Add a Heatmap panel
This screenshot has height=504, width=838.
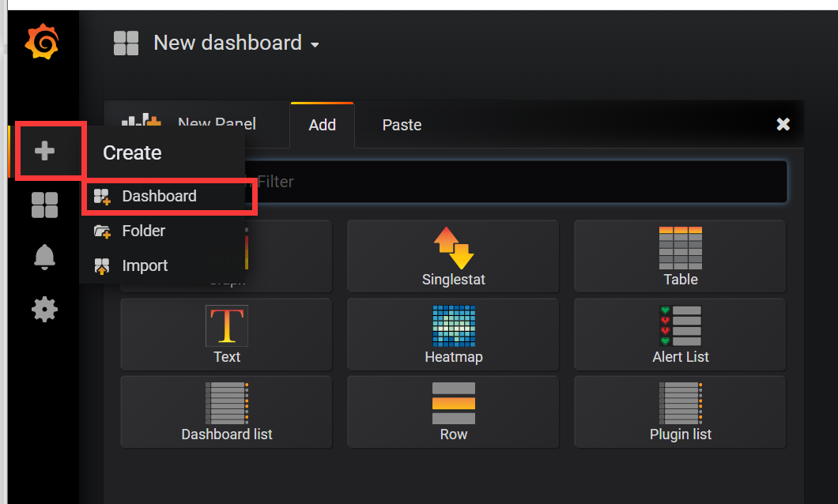tap(453, 334)
